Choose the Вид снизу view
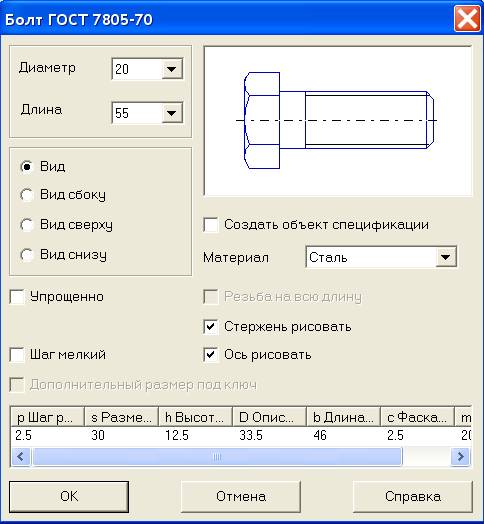The image size is (484, 524). coord(27,255)
